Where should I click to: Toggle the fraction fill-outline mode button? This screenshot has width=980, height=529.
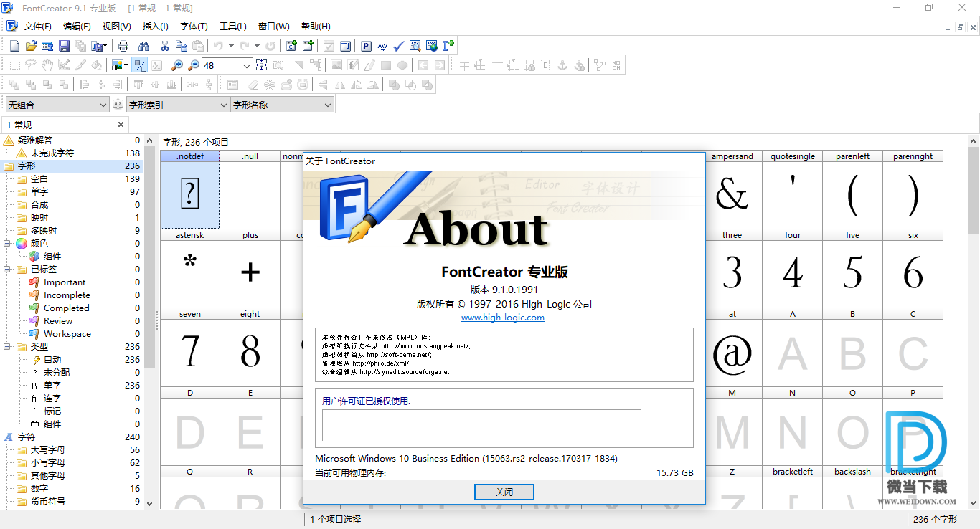click(x=140, y=65)
